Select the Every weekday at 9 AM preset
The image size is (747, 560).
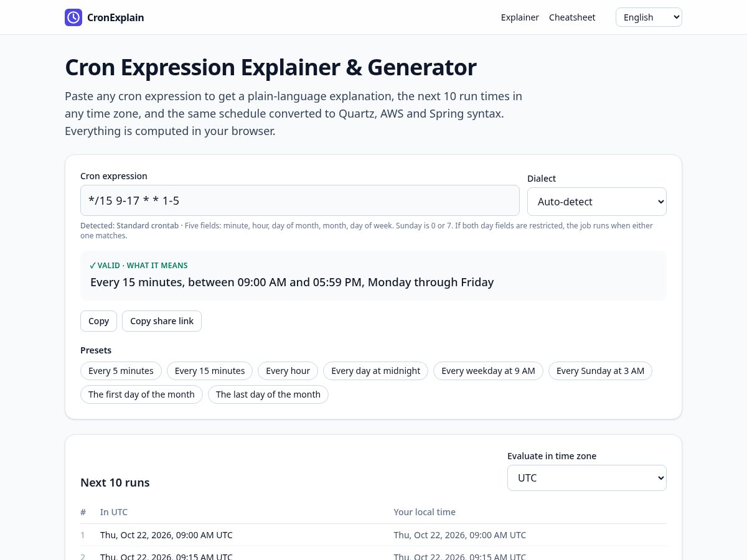tap(488, 371)
